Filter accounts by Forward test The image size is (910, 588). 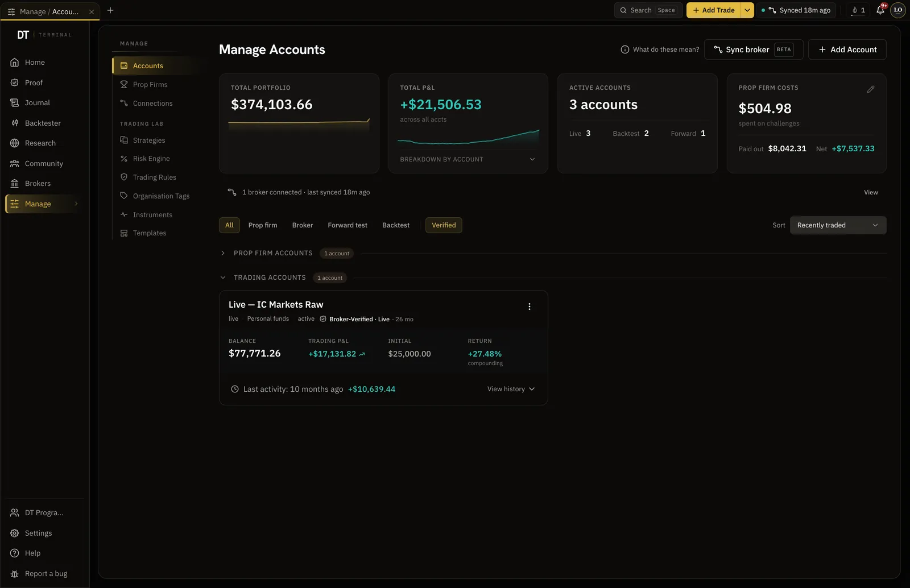coord(348,225)
